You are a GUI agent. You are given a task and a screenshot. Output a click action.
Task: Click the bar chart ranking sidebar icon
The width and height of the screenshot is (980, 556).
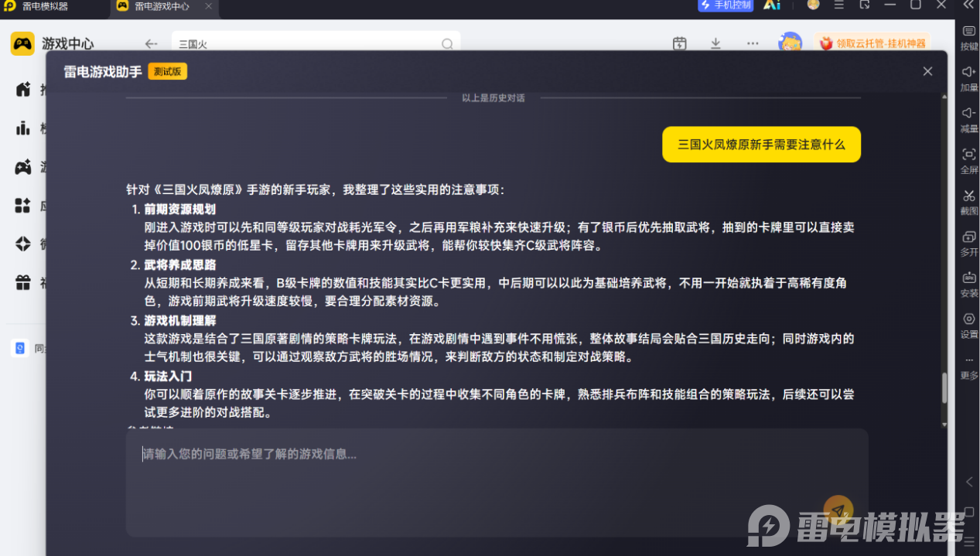pos(24,128)
